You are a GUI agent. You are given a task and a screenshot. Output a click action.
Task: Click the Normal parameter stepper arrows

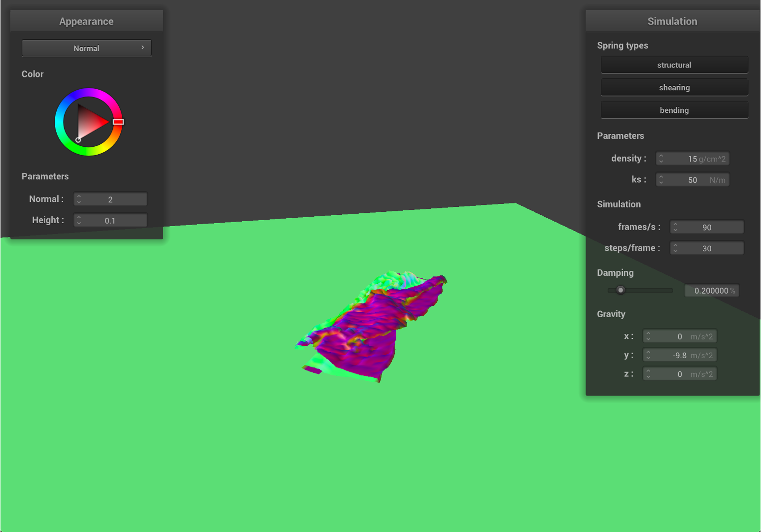point(79,199)
